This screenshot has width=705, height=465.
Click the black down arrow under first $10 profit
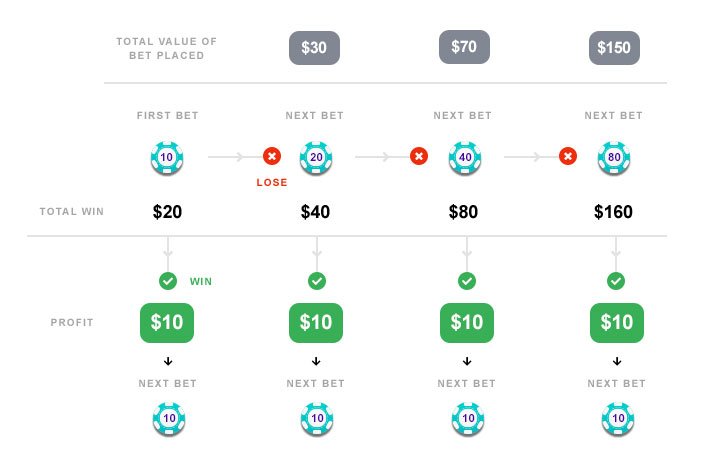point(168,361)
